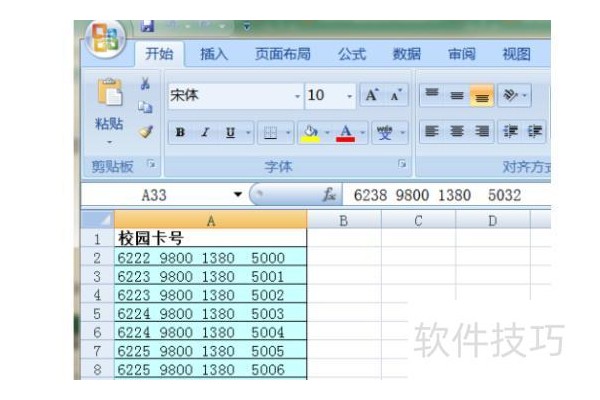
Task: Save the workbook with the floppy icon
Action: pyautogui.click(x=147, y=26)
